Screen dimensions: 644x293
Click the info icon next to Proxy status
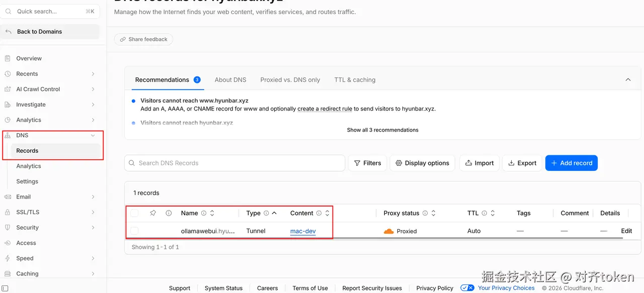click(x=425, y=213)
